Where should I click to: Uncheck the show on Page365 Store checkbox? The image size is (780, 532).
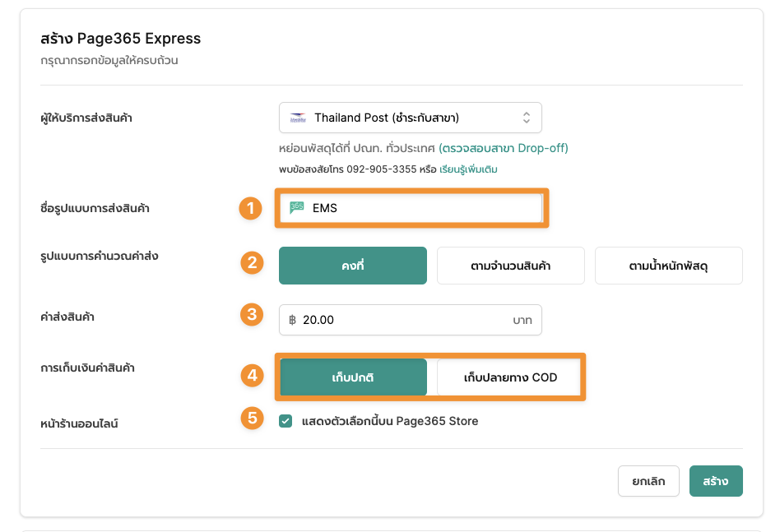click(286, 421)
